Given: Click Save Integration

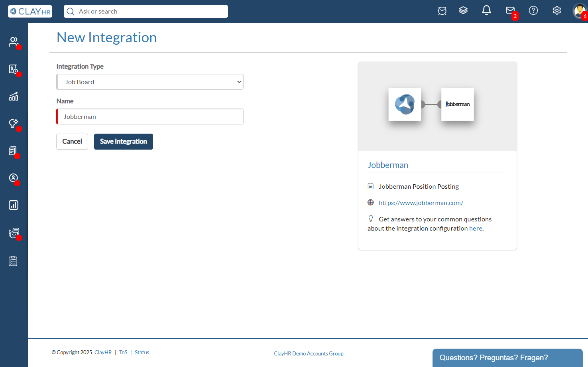Looking at the screenshot, I should (x=124, y=142).
